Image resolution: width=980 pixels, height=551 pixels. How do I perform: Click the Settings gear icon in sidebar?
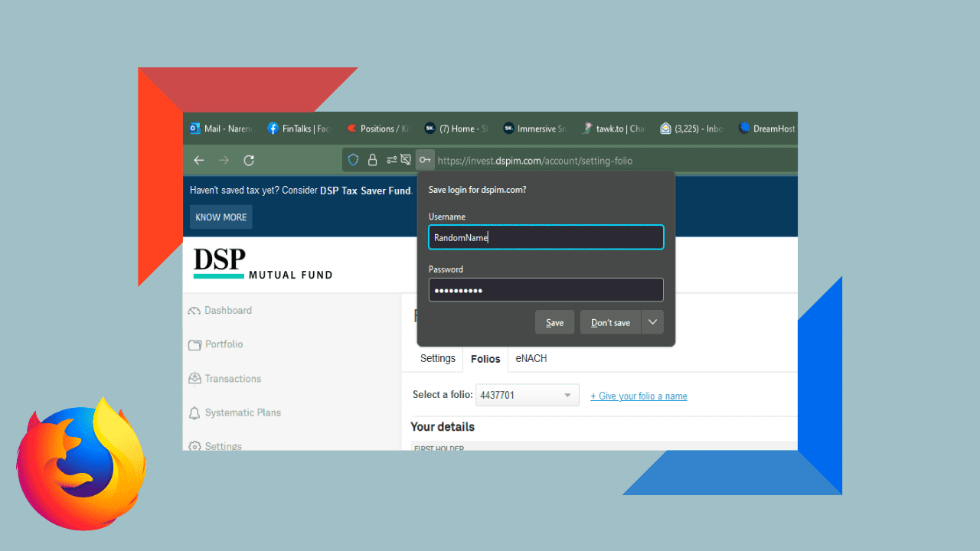click(194, 446)
